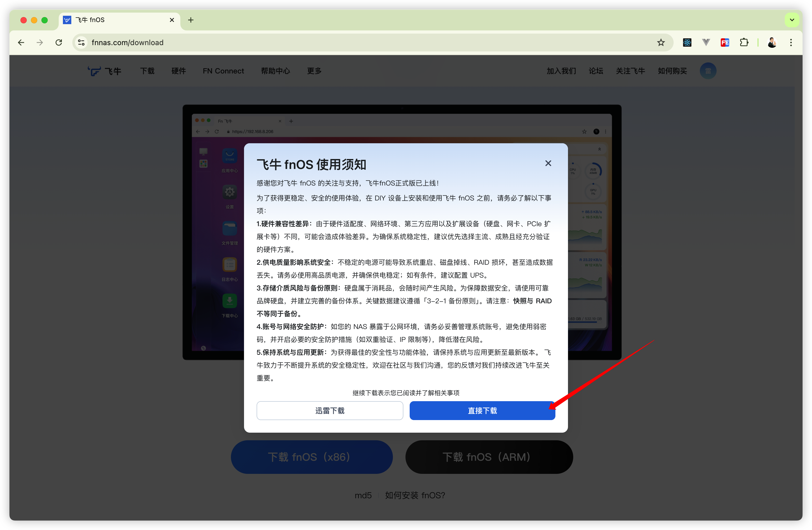
Task: Open the Chrome profile avatar
Action: pos(772,42)
